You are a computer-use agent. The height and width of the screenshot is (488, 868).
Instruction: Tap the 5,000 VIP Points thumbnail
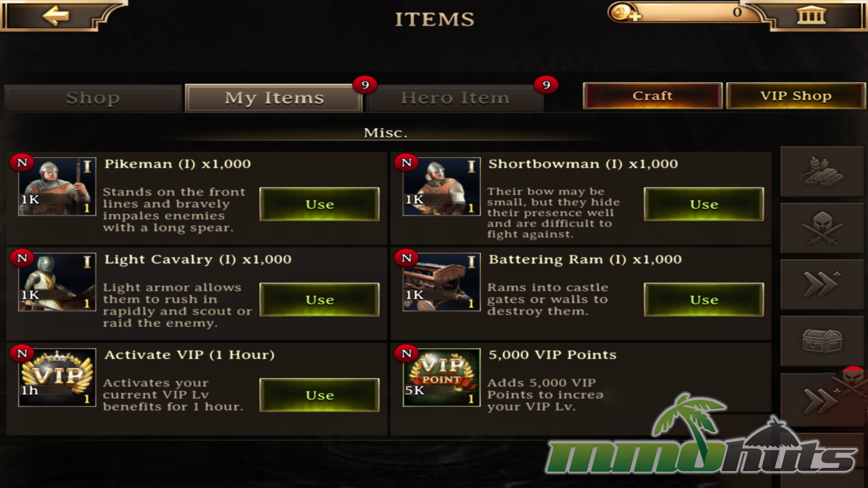[441, 377]
